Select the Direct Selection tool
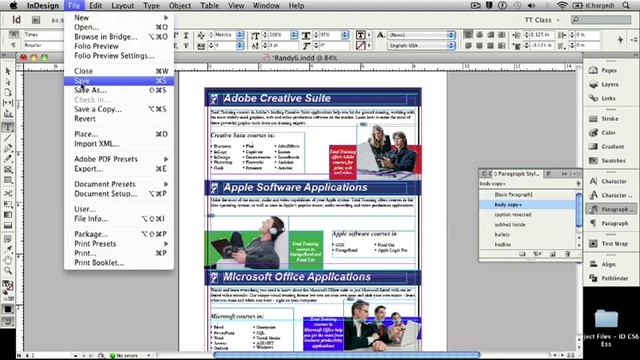Screen dimensions: 640x360 point(8,82)
